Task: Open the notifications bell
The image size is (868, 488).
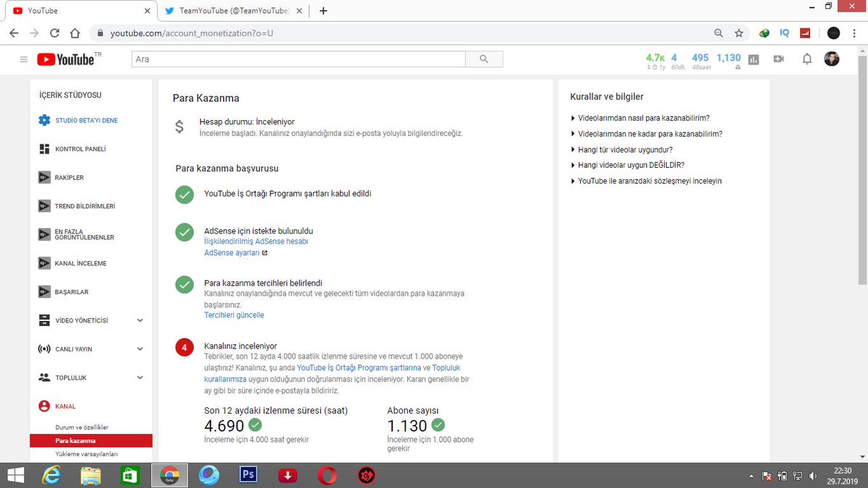Action: (x=807, y=59)
